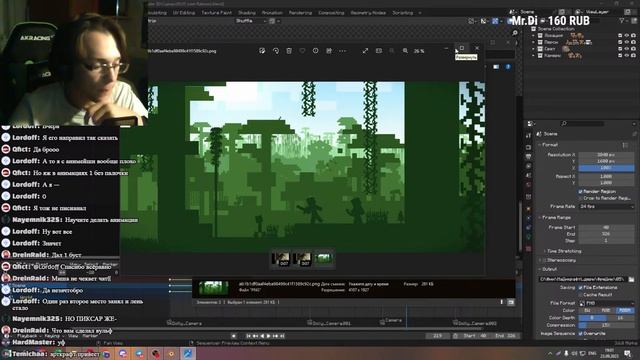This screenshot has width=640, height=360.
Task: Click the Compression slider
Action: tap(607, 325)
